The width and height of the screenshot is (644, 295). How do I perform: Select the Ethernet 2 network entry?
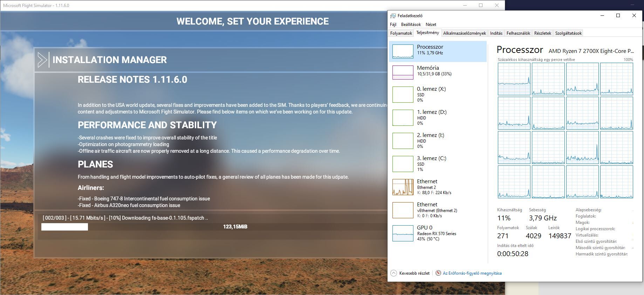coord(438,187)
